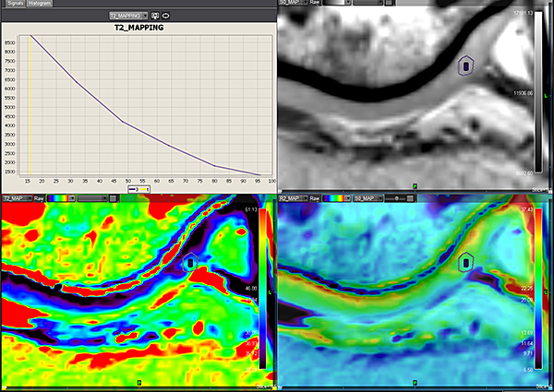Screen dimensions: 554x392
Task: Click green marker at bottom of grayscale panel
Action: coord(415,184)
